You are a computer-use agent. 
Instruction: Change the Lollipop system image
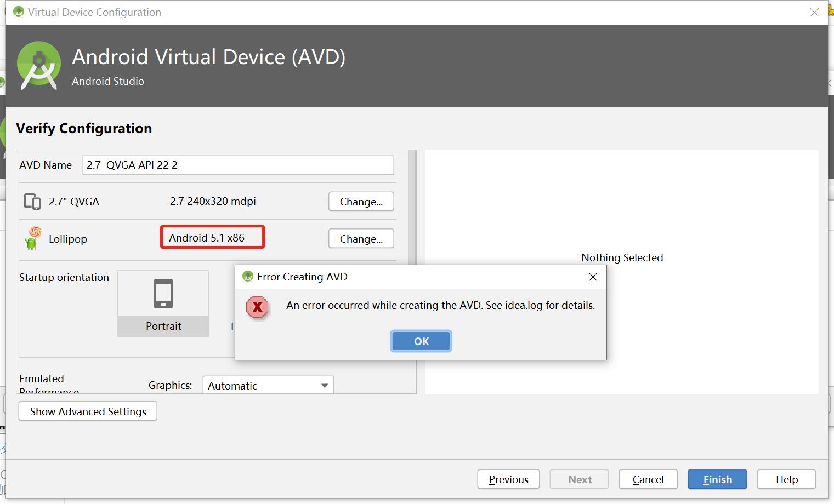[x=361, y=239]
